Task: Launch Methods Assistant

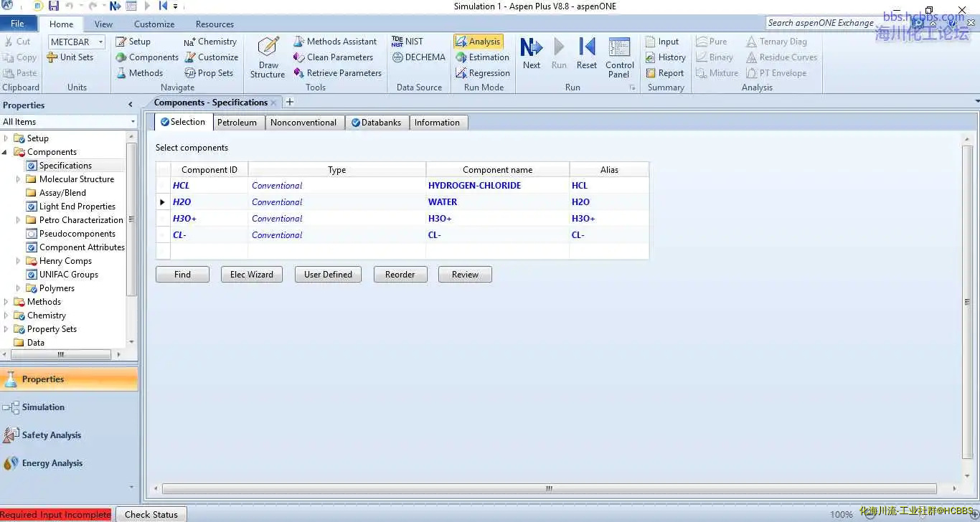Action: tap(335, 42)
